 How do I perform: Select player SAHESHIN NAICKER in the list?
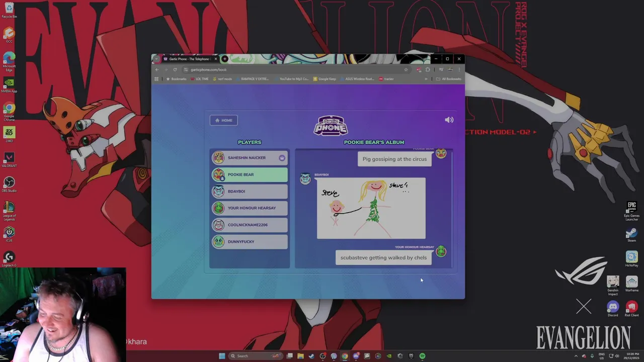[250, 158]
